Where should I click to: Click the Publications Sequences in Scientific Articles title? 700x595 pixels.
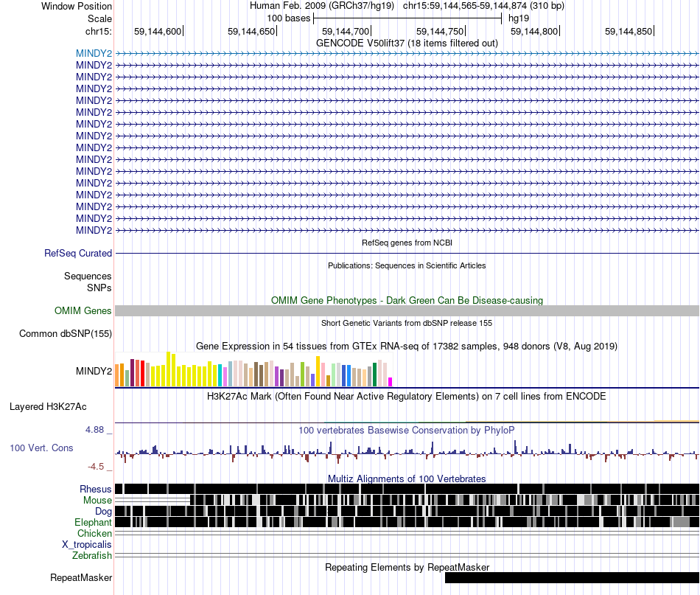point(407,265)
